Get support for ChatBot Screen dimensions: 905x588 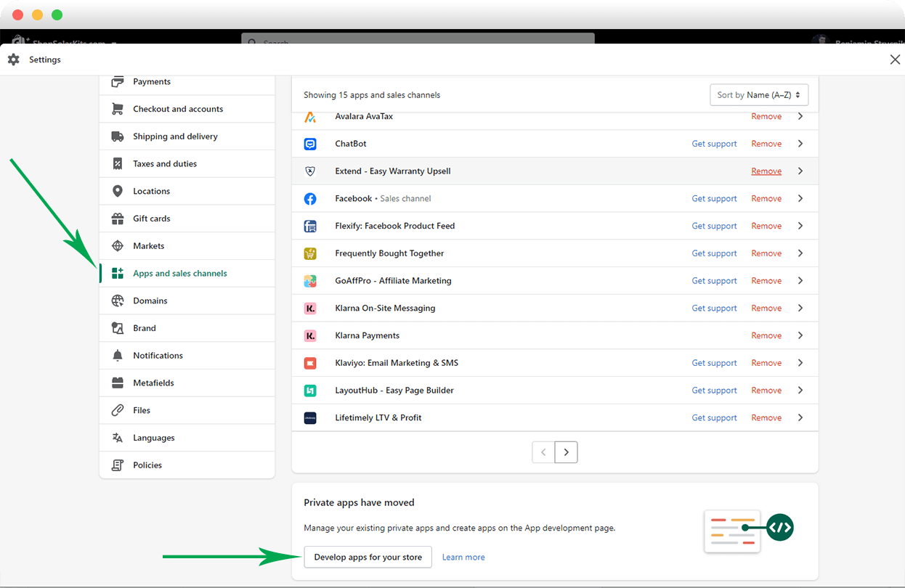[x=714, y=144]
